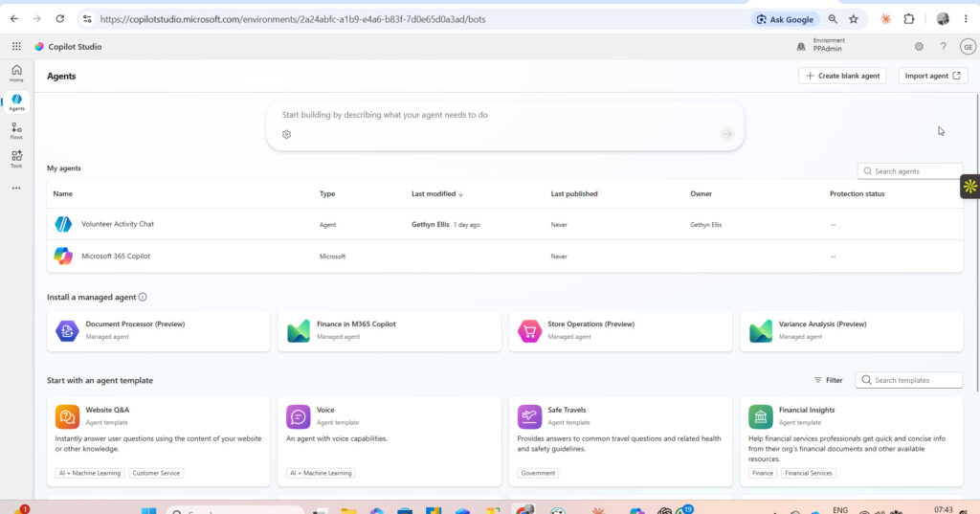Open the templates Filter button
980x514 pixels.
click(x=828, y=380)
